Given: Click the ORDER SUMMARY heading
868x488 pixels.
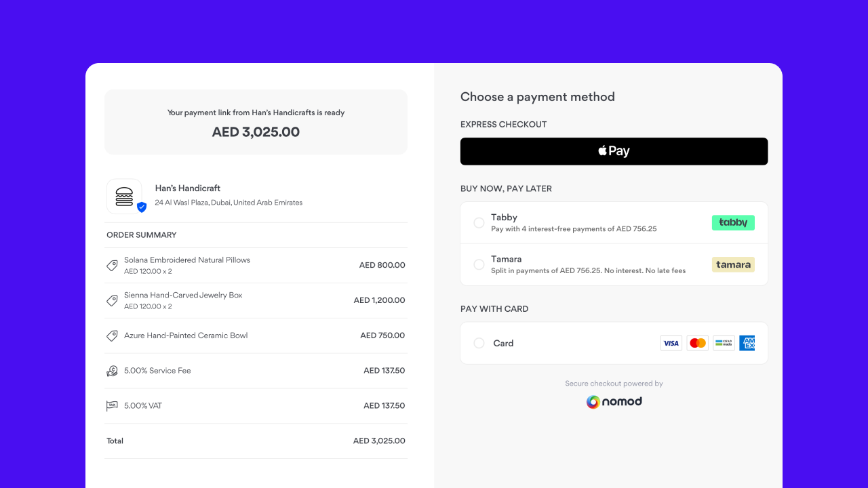Looking at the screenshot, I should point(141,235).
